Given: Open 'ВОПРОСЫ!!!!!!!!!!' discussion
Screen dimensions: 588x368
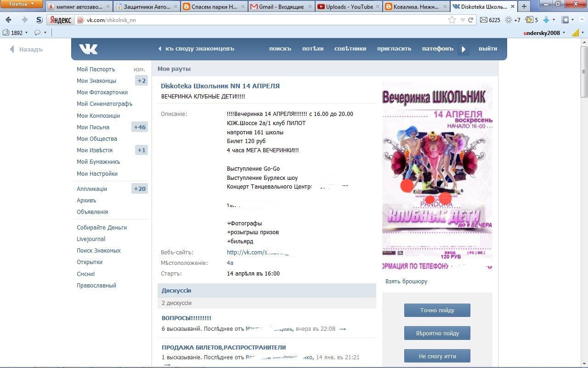Looking at the screenshot, I should coord(187,318).
